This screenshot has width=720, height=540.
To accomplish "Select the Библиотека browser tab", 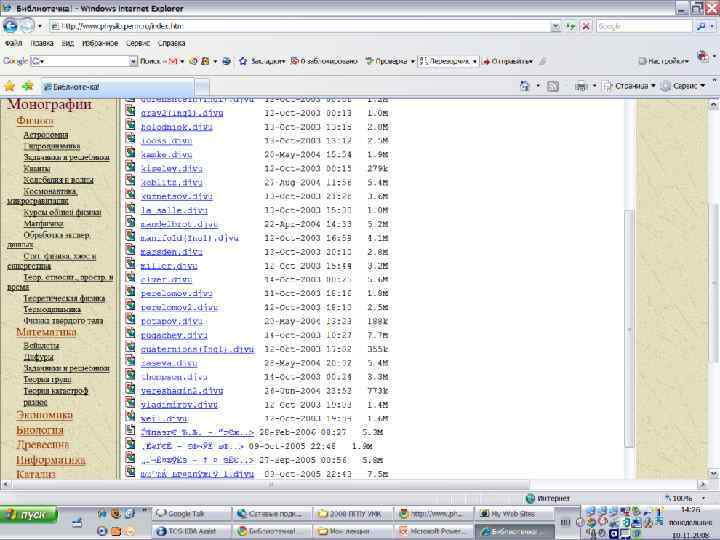I will 117,87.
